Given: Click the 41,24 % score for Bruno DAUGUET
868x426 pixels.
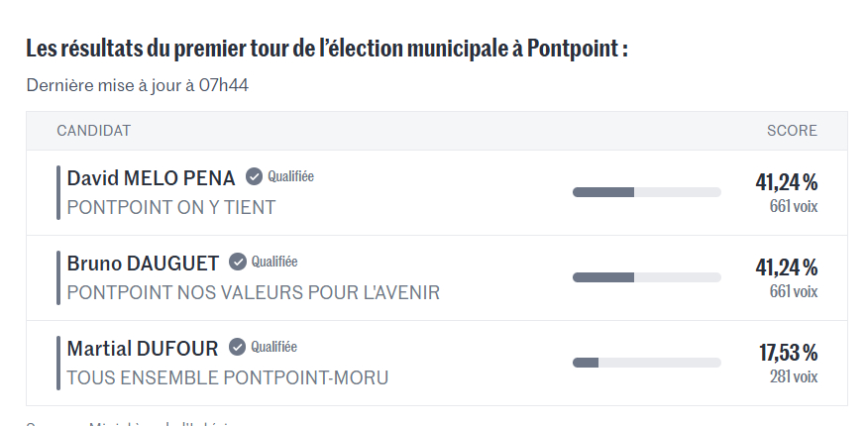Looking at the screenshot, I should point(786,267).
